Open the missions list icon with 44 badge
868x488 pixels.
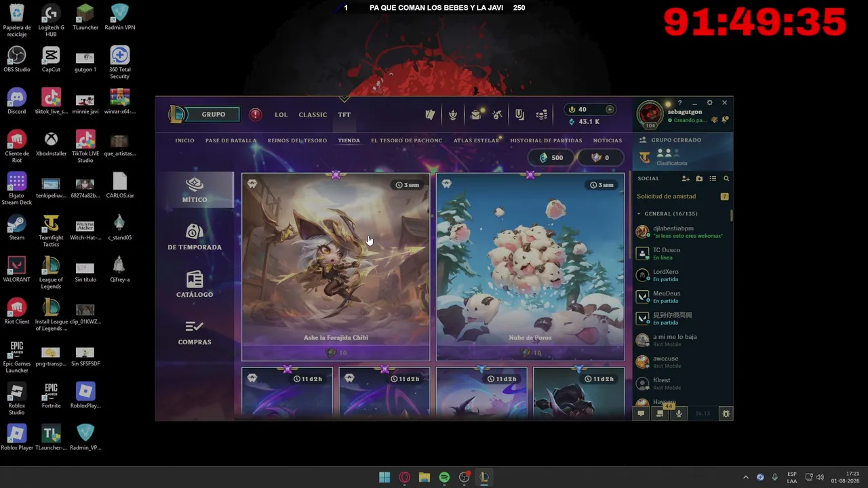(660, 413)
